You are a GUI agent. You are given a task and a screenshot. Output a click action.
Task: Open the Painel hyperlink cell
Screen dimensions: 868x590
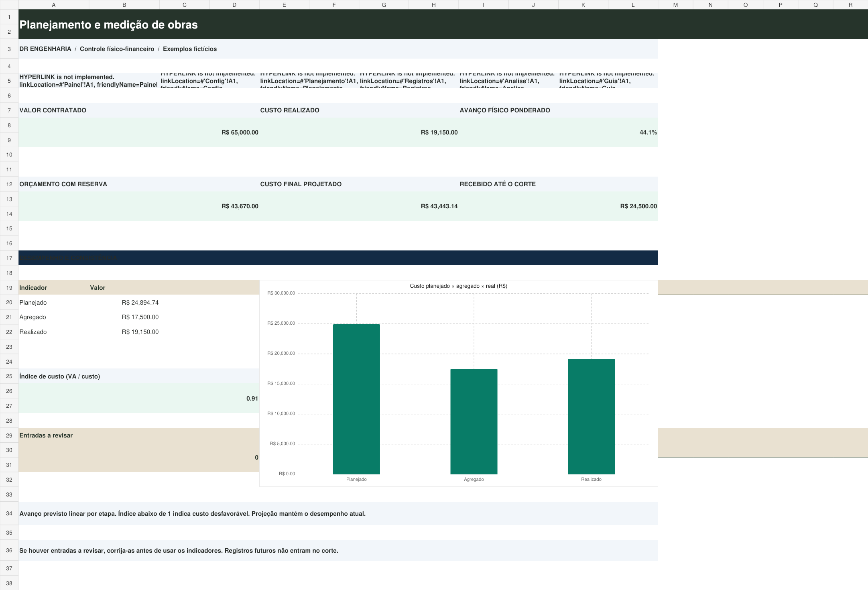pyautogui.click(x=89, y=81)
